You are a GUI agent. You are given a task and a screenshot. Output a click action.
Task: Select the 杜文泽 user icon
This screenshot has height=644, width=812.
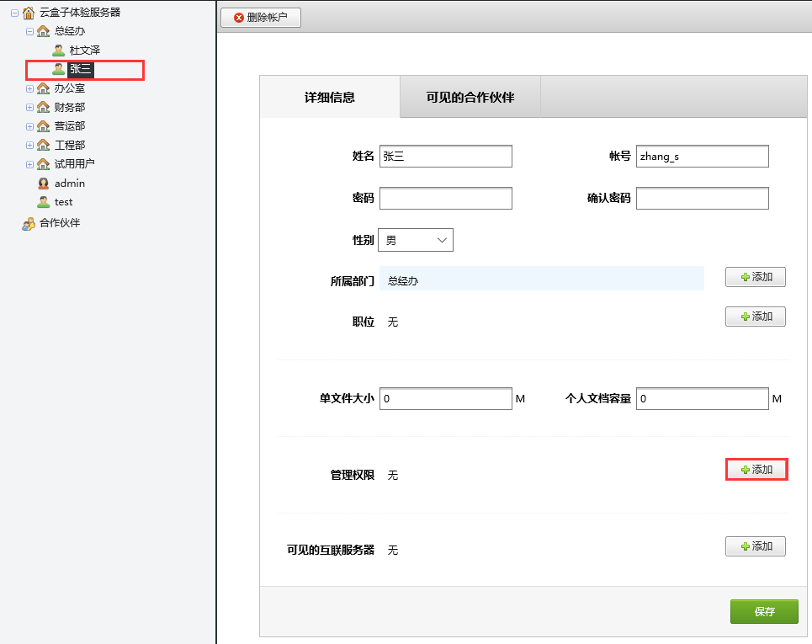tap(58, 49)
